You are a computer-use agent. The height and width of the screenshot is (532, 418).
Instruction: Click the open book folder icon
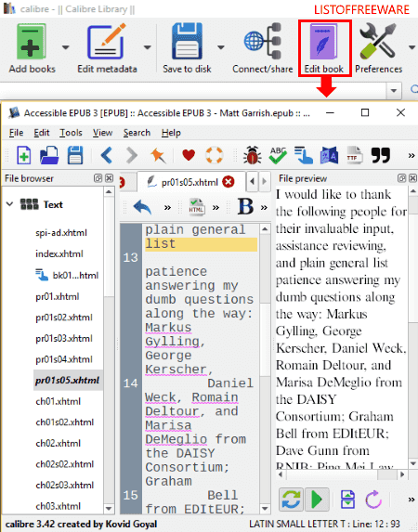click(x=49, y=156)
